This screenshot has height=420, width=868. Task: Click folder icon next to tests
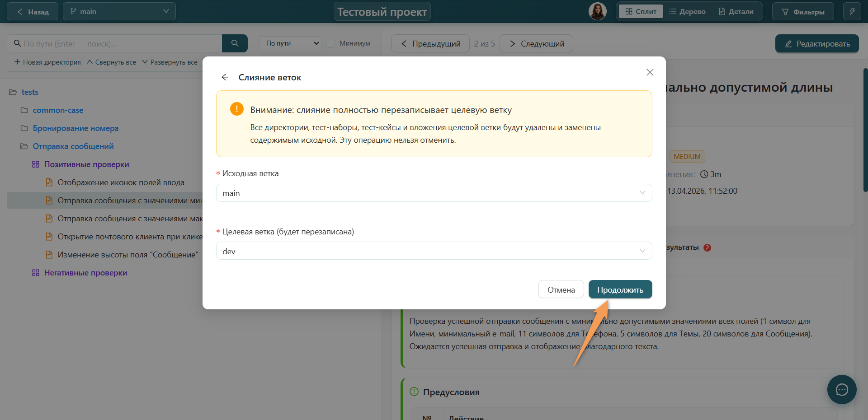(x=13, y=92)
